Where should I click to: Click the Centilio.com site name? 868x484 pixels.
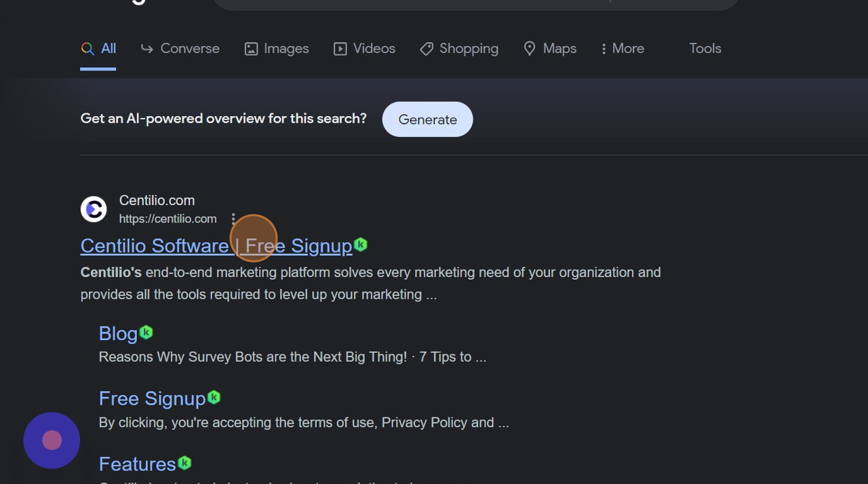point(157,200)
